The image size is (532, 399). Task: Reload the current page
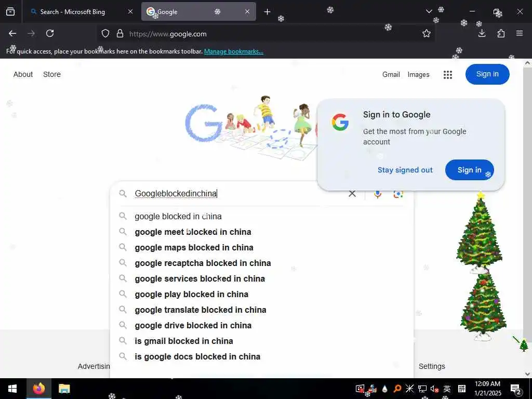(50, 33)
